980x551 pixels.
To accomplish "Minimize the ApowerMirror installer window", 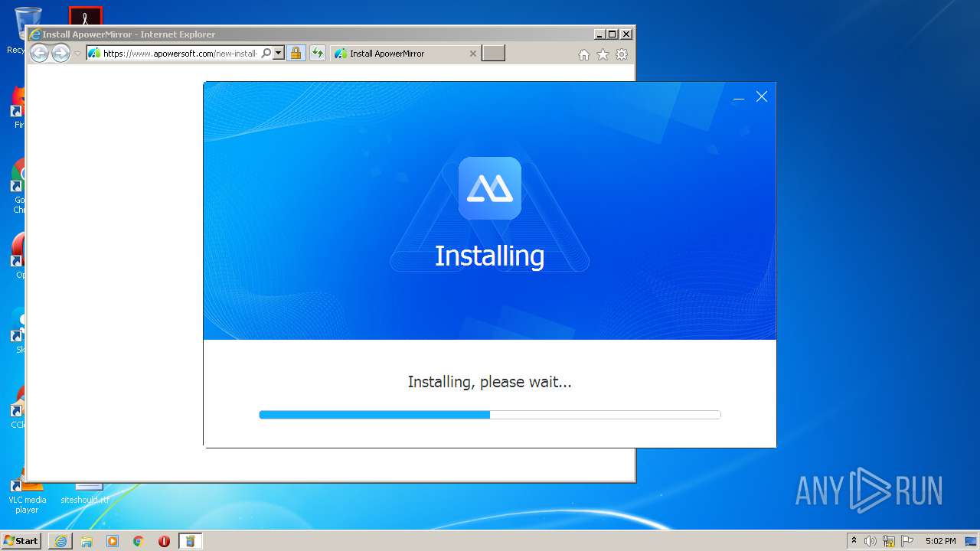I will [739, 97].
